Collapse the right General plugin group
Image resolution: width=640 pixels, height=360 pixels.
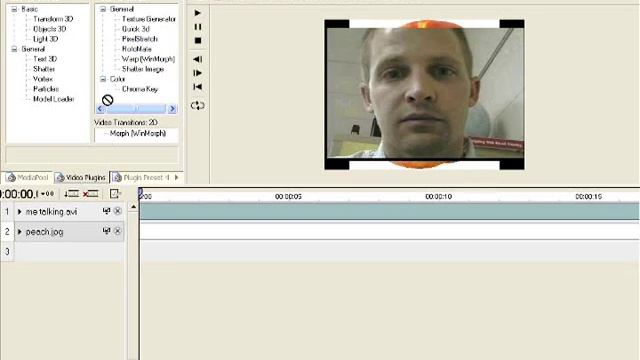pyautogui.click(x=103, y=9)
